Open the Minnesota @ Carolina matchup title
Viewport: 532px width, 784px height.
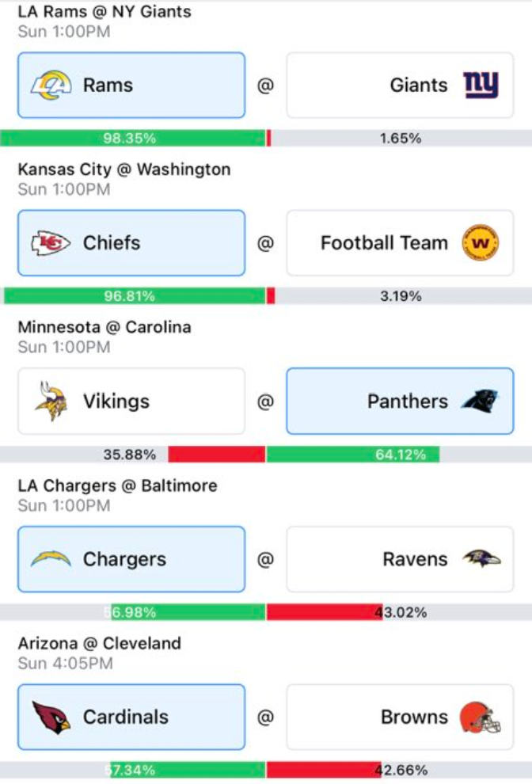click(x=104, y=327)
